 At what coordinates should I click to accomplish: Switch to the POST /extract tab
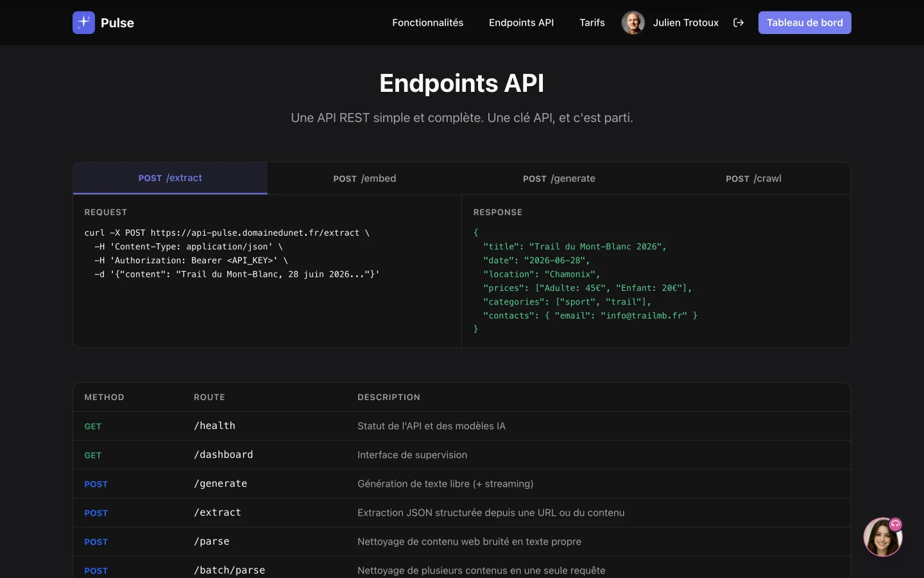click(x=170, y=178)
